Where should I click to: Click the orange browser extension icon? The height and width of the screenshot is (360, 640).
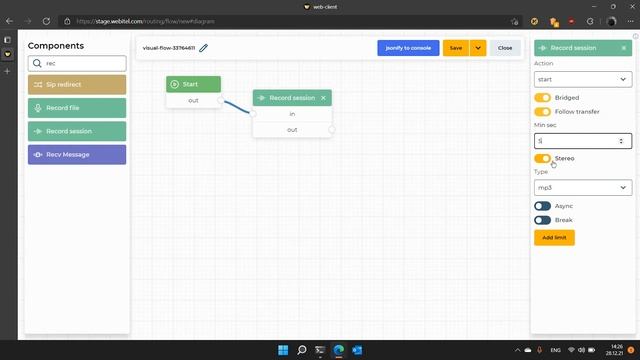tap(534, 21)
